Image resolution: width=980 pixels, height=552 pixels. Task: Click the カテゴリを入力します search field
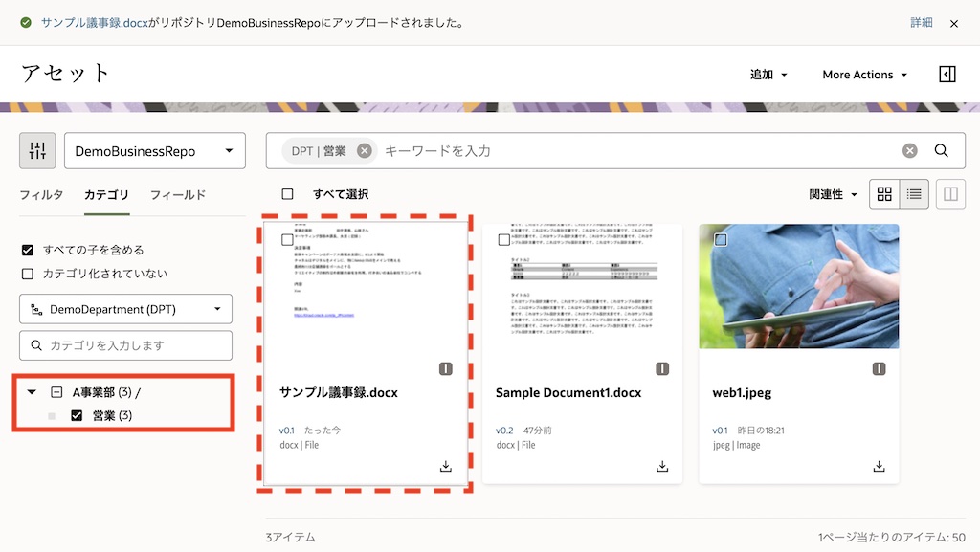[125, 345]
